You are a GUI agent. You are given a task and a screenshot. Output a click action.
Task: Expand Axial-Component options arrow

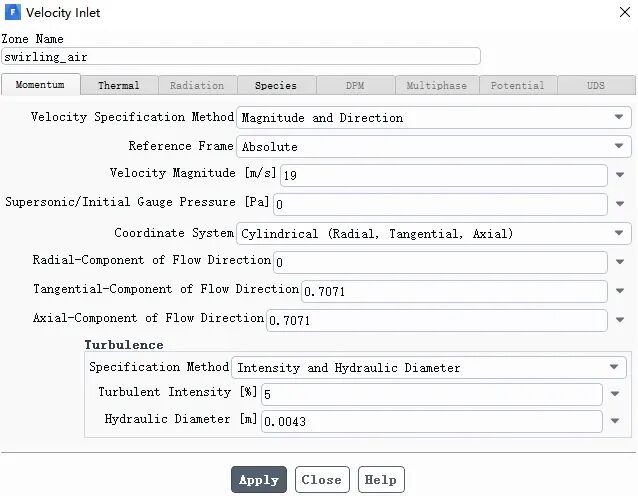(620, 321)
